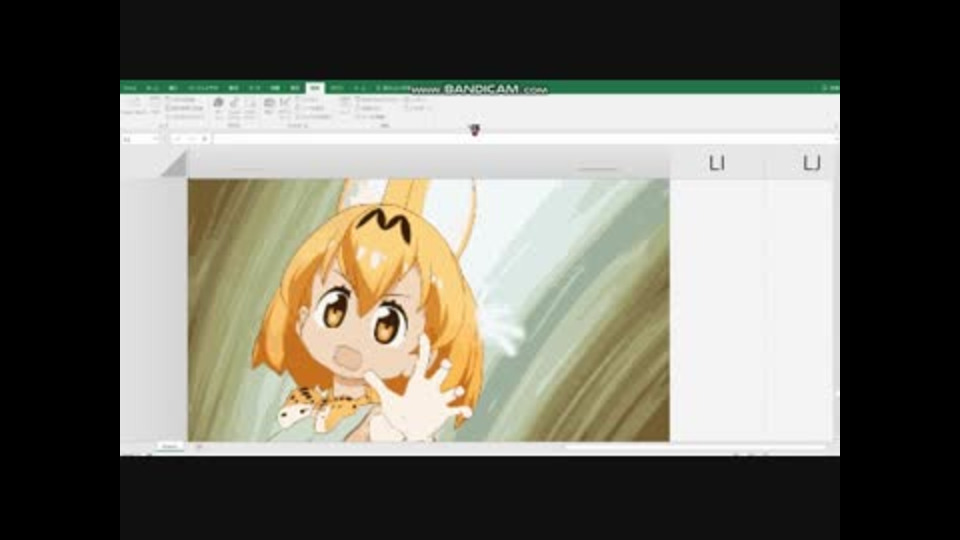Open the XML Source pane icon

tap(345, 105)
